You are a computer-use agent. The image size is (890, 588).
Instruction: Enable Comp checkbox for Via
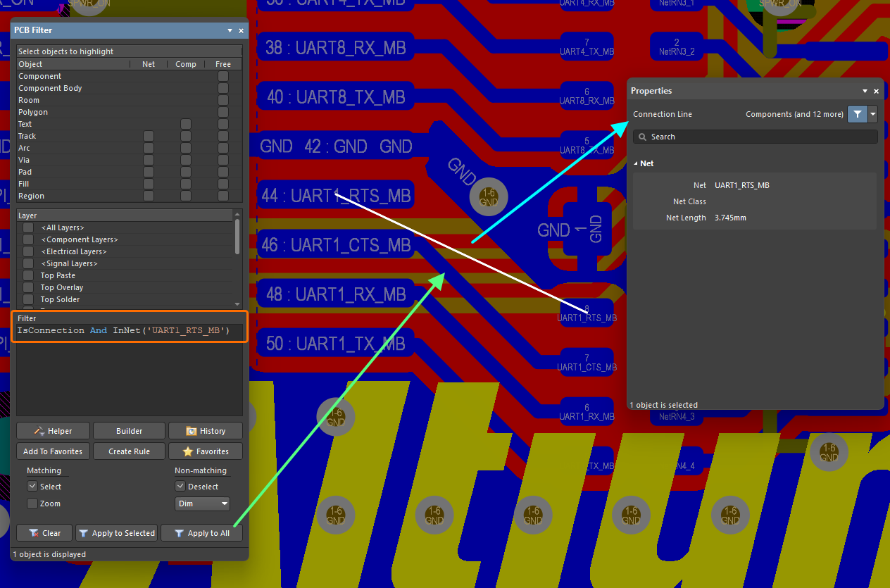[186, 160]
